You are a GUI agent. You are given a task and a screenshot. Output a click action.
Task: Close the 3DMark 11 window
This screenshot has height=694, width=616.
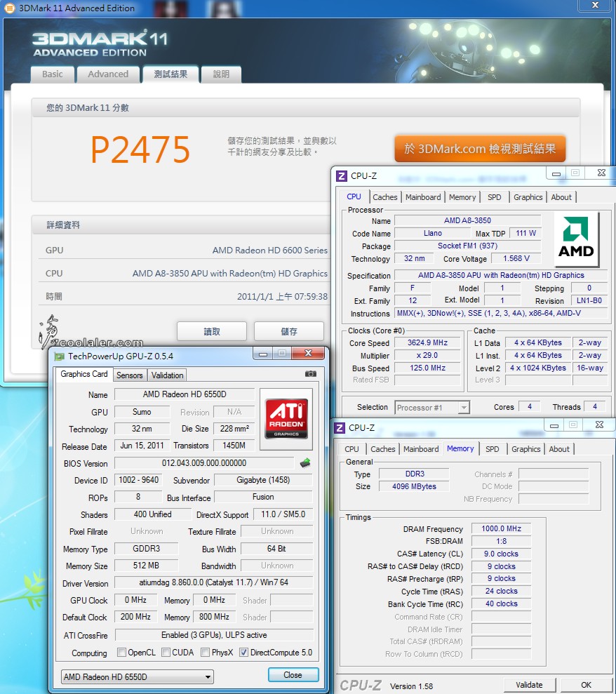(x=596, y=6)
